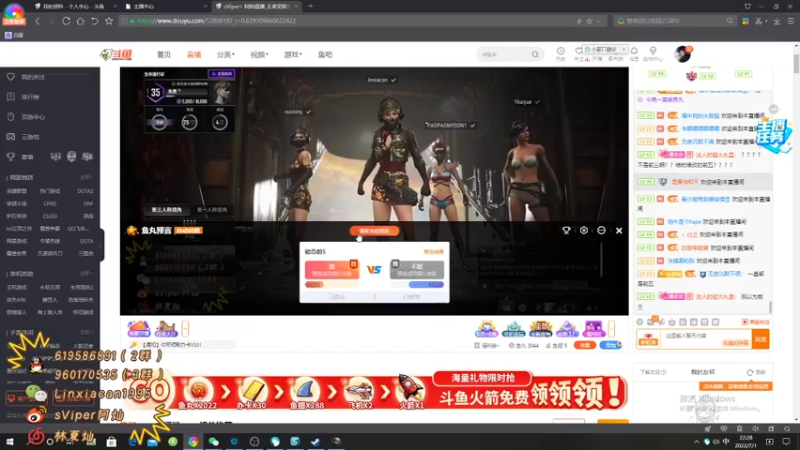This screenshot has height=450, width=800.
Task: Open watch history clock icon
Action: (561, 51)
